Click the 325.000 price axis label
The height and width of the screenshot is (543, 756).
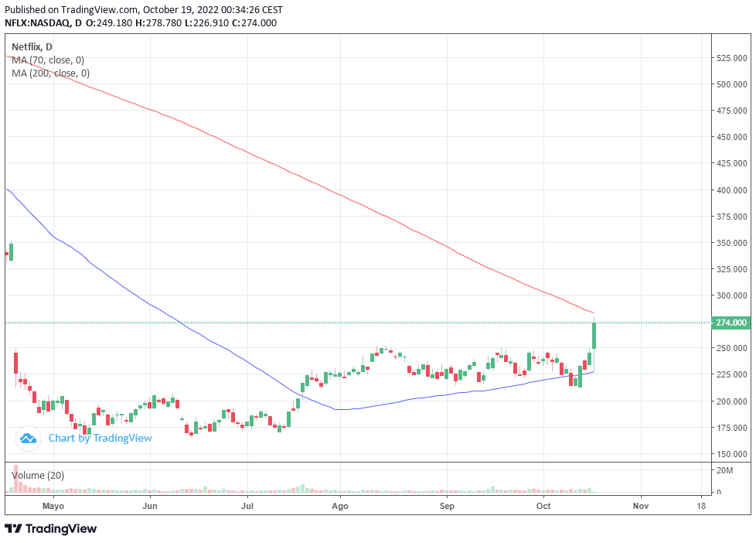(x=731, y=269)
